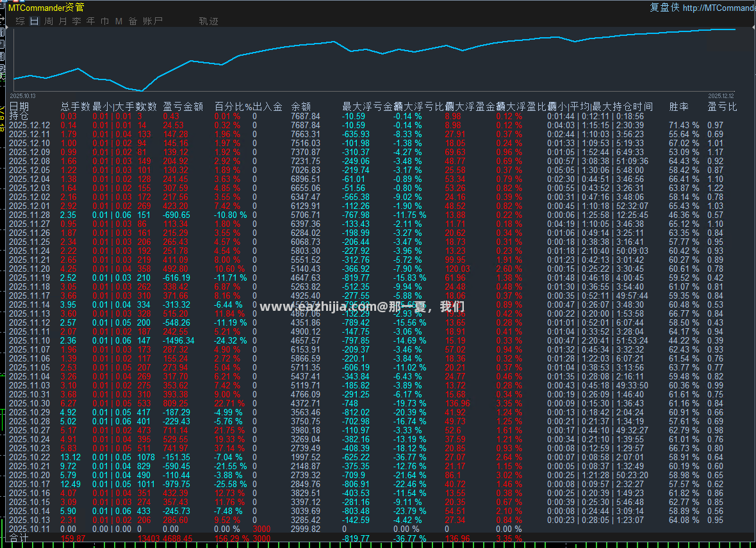Click the -36.77 % drawdown in the 2025.10.22 row
756x548 pixels.
pyautogui.click(x=410, y=458)
